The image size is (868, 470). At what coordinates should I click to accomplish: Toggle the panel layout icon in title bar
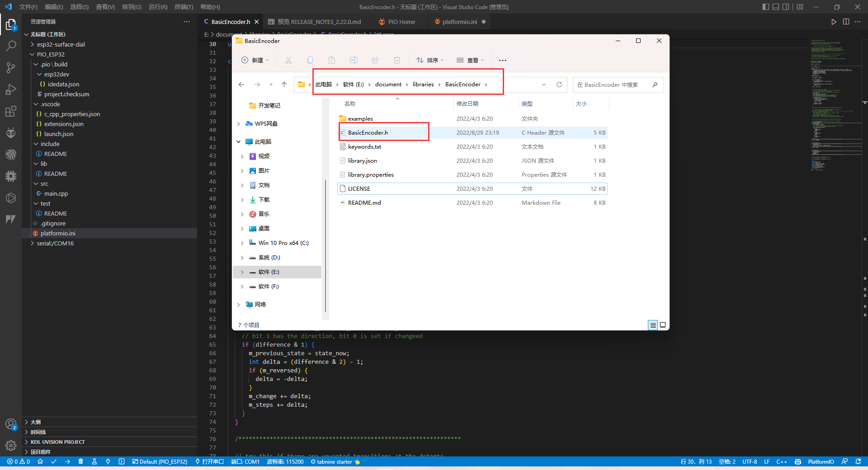776,7
